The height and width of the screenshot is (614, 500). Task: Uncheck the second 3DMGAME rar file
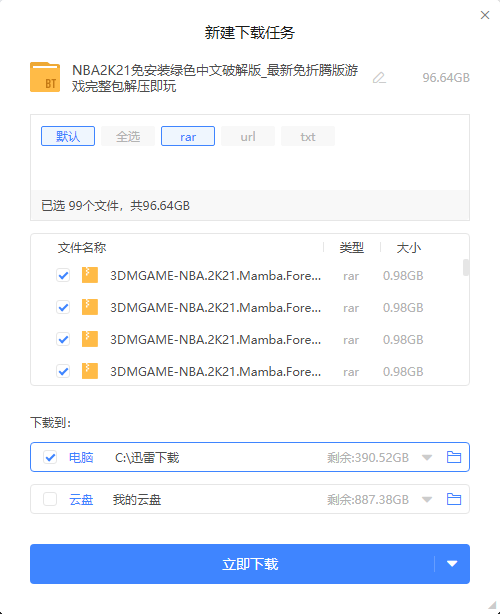pos(63,307)
